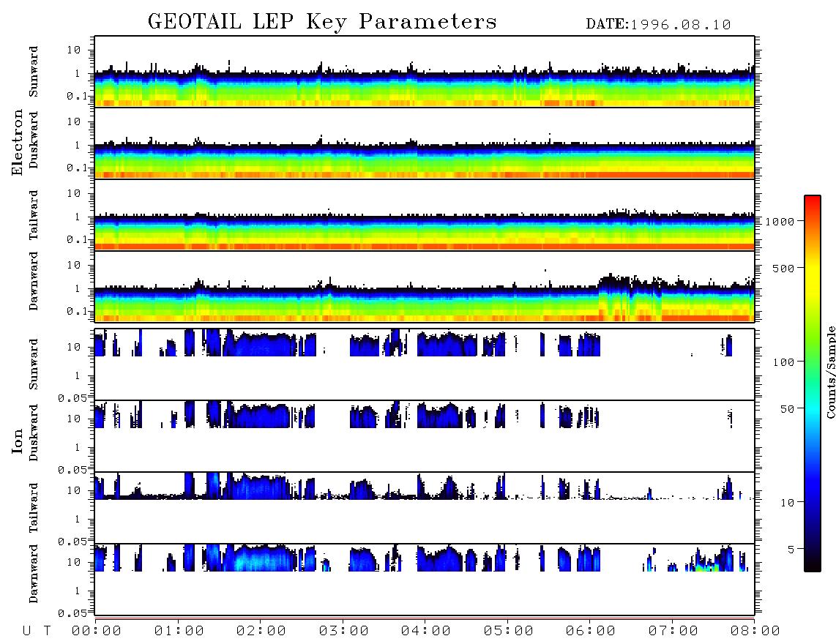Image resolution: width=836 pixels, height=644 pixels.
Task: Click the Electron Tailward spectrogram plot
Action: coord(425,215)
